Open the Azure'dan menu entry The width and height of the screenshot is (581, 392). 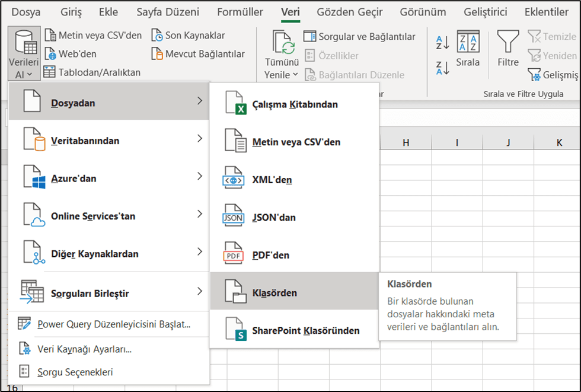pyautogui.click(x=109, y=176)
